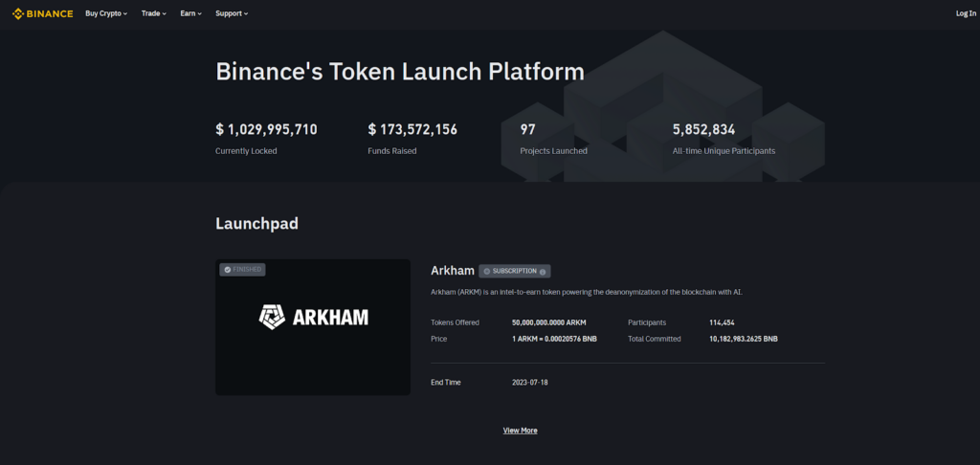980x465 pixels.
Task: Select the Launchpad section heading
Action: pyautogui.click(x=256, y=223)
